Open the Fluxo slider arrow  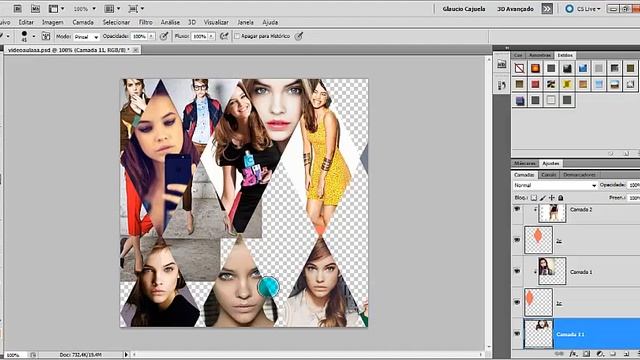pyautogui.click(x=211, y=36)
